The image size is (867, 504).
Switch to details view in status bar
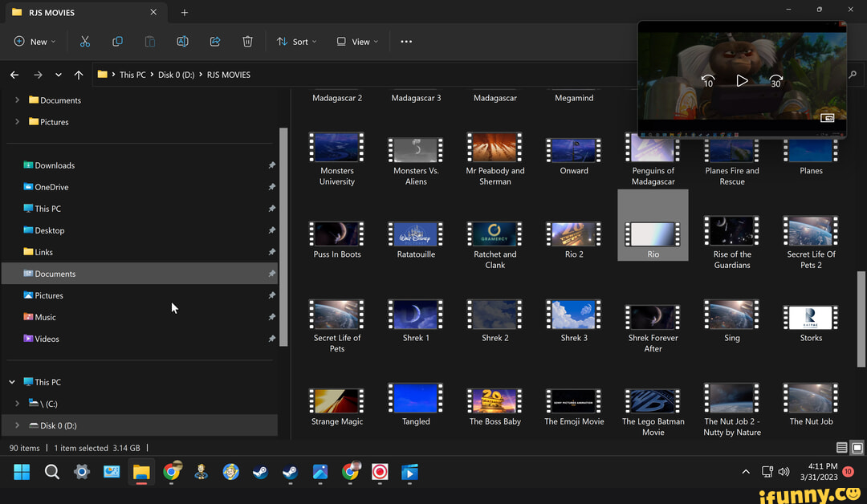(x=841, y=448)
